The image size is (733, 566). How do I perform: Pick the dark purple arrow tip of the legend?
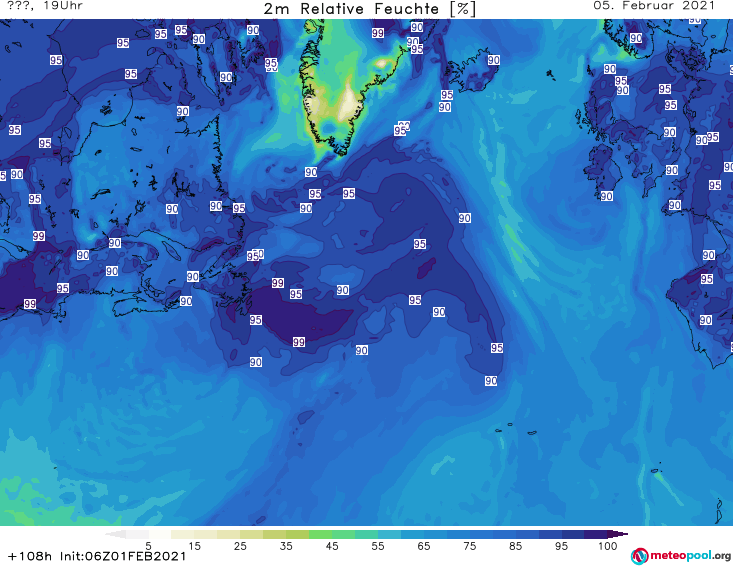(x=618, y=534)
